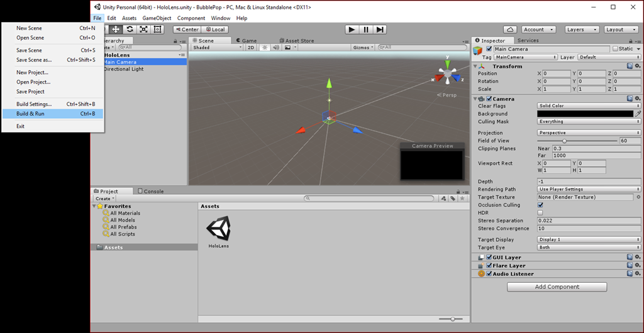The height and width of the screenshot is (333, 644).
Task: Click the save search star icon
Action: click(x=462, y=199)
